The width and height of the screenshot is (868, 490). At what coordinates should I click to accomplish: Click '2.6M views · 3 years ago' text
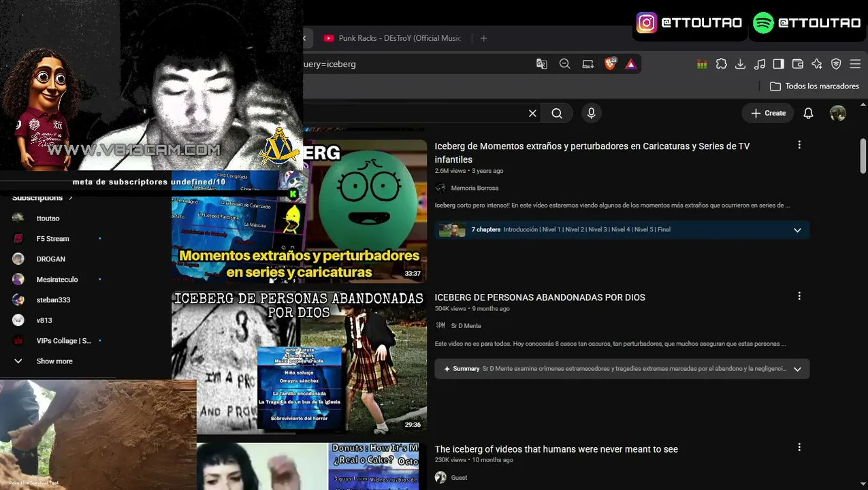(x=469, y=171)
